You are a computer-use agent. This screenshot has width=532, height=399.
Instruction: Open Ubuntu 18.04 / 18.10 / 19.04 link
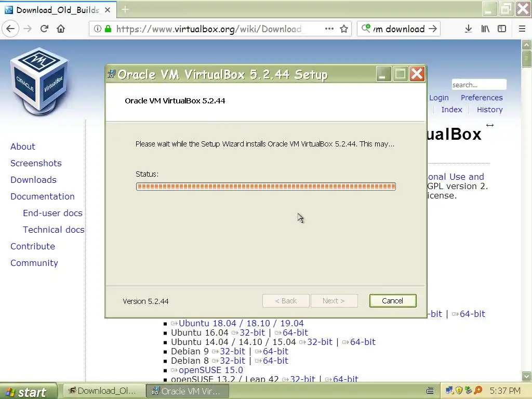point(241,323)
